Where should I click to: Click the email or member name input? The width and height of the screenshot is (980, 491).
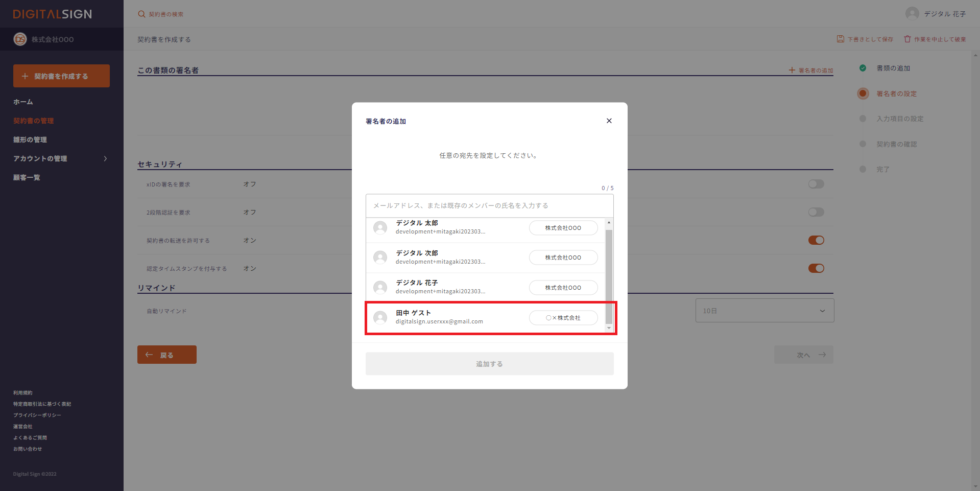click(489, 205)
